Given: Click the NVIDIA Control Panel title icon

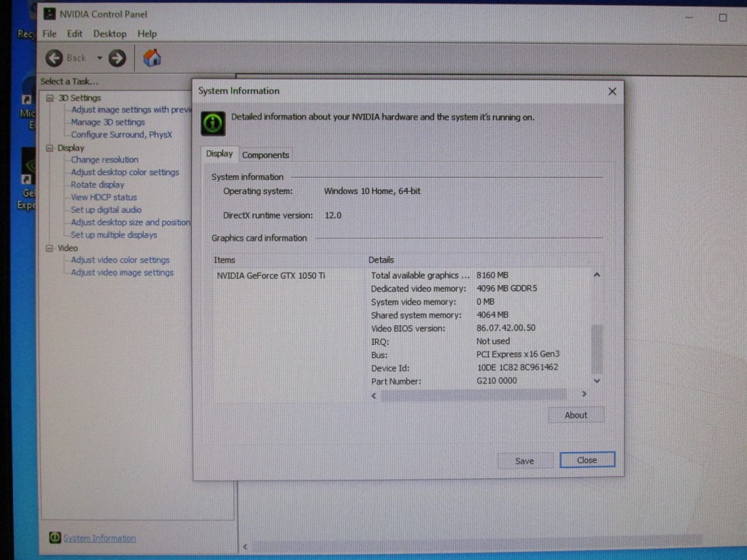Looking at the screenshot, I should [x=49, y=14].
